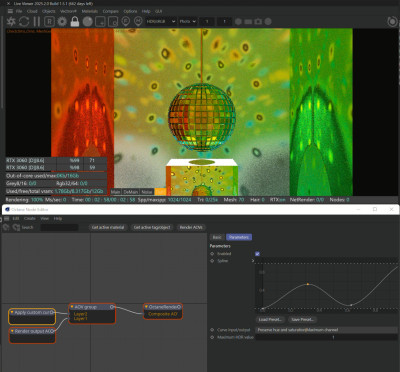Click the Octane send-scene render start icon
This screenshot has height=372, width=400.
tap(11, 22)
